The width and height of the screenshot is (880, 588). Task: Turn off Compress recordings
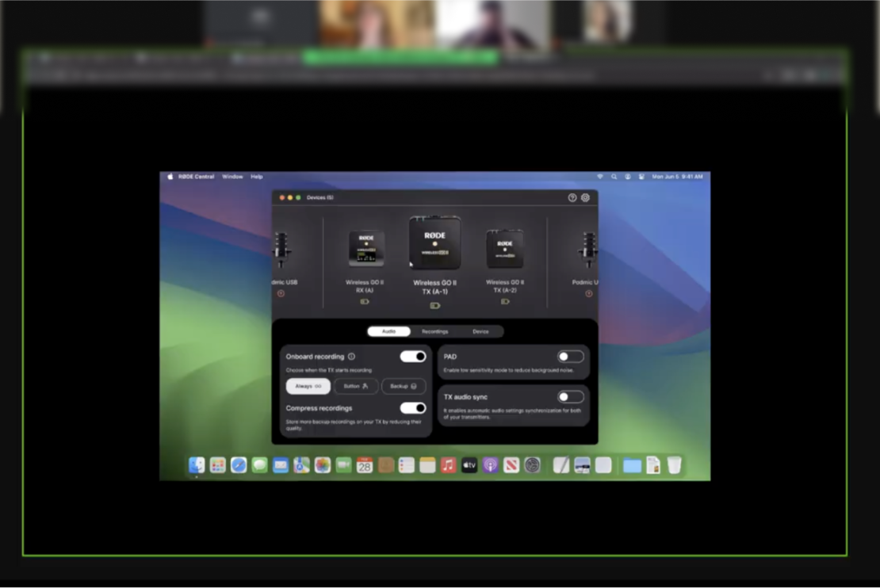(413, 408)
